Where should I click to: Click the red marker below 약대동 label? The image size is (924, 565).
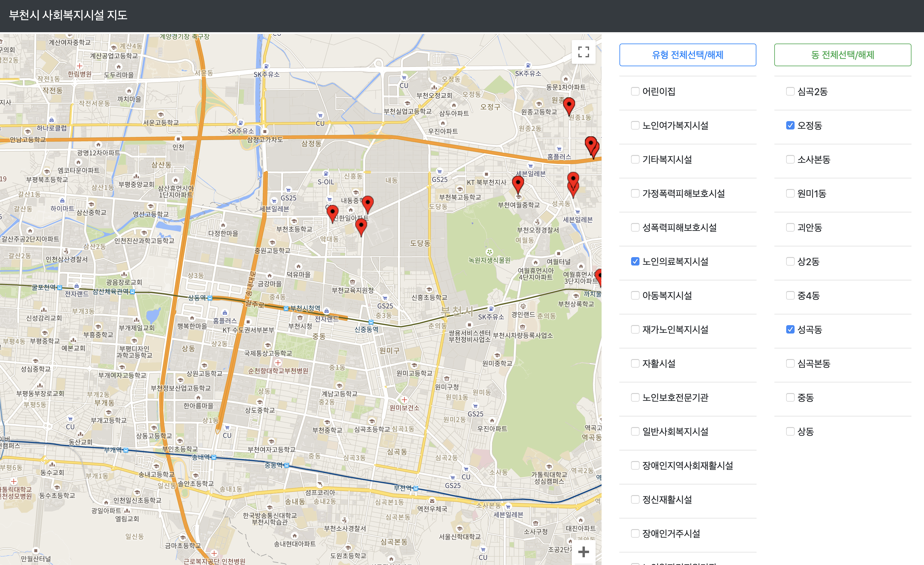pos(361,226)
